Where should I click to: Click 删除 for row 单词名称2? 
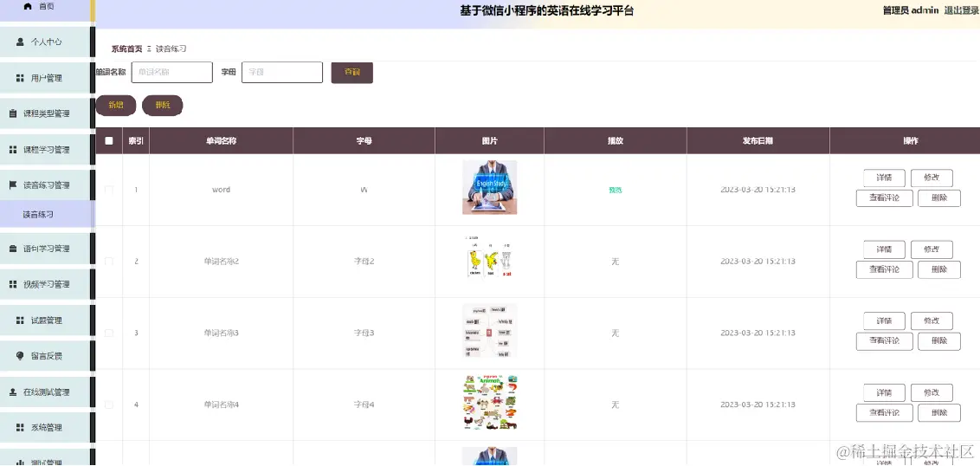(x=938, y=270)
